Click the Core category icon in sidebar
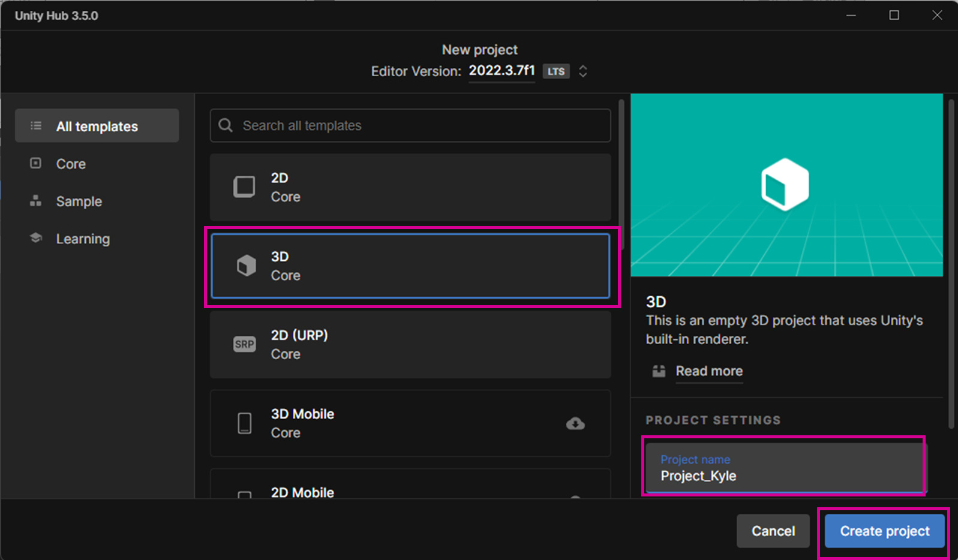This screenshot has width=958, height=560. [x=36, y=163]
